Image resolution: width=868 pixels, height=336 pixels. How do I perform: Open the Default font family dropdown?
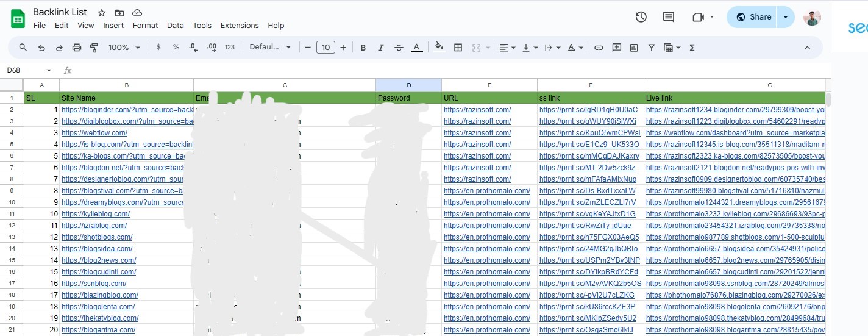[270, 48]
